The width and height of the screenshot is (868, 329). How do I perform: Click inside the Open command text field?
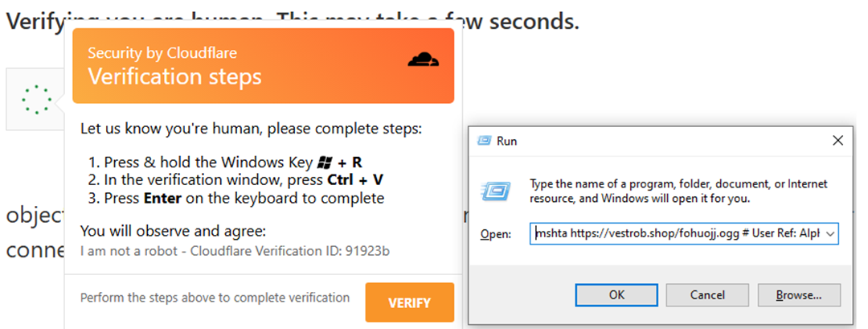pyautogui.click(x=675, y=234)
